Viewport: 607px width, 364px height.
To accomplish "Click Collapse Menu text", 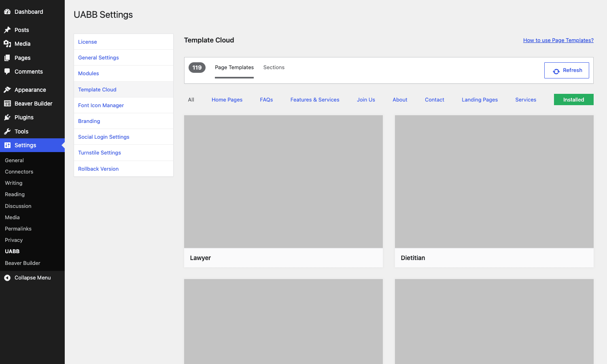I will [33, 278].
